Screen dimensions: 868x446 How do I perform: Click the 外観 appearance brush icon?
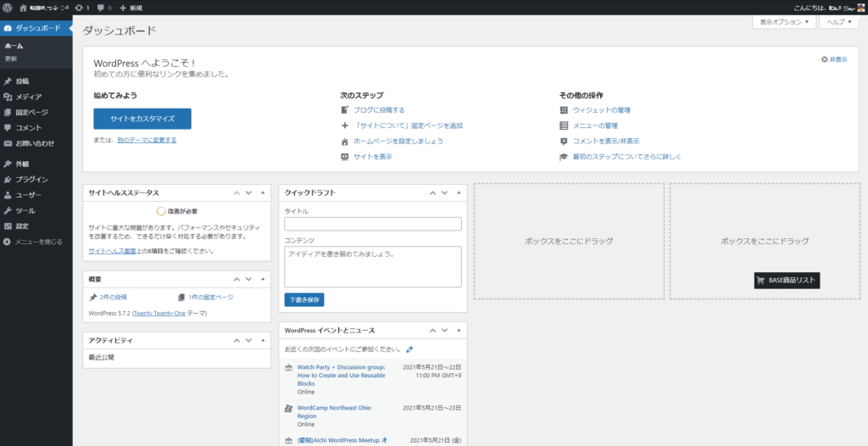[x=7, y=164]
